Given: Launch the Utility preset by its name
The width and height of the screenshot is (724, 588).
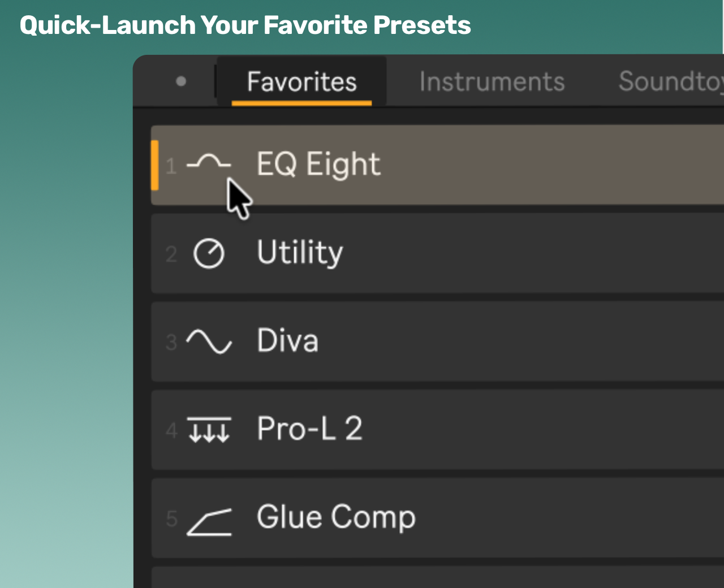Looking at the screenshot, I should coord(300,252).
